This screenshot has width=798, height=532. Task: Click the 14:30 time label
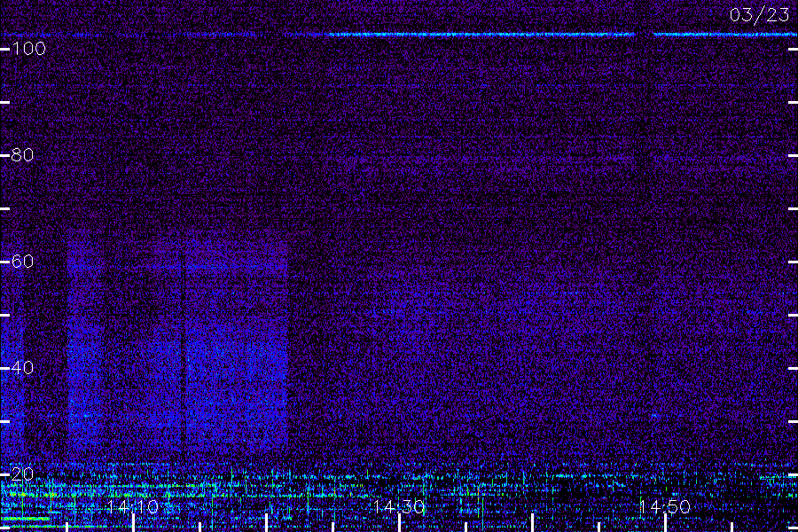click(398, 506)
